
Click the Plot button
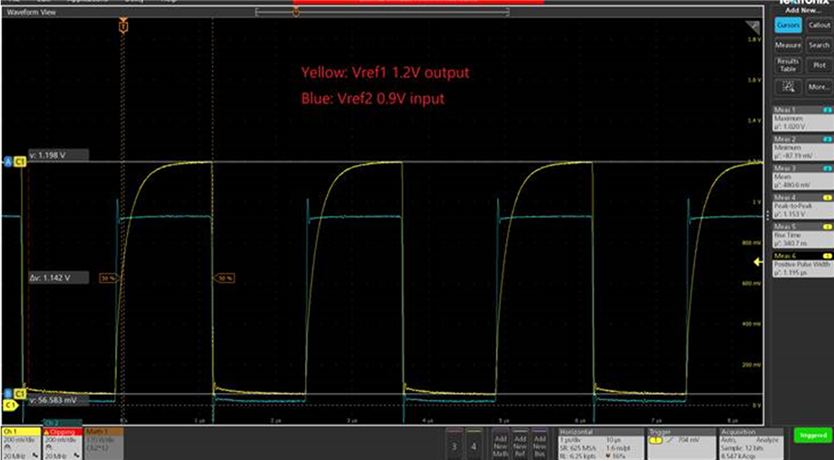819,65
